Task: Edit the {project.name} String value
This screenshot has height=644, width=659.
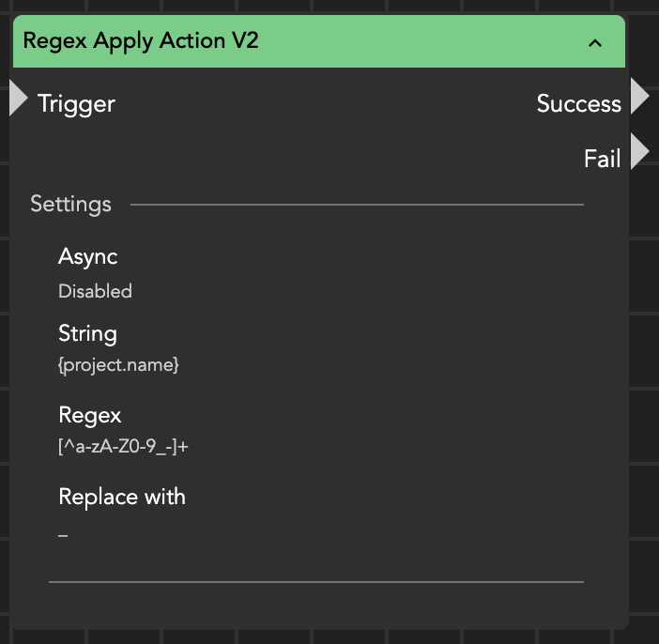Action: 118,365
